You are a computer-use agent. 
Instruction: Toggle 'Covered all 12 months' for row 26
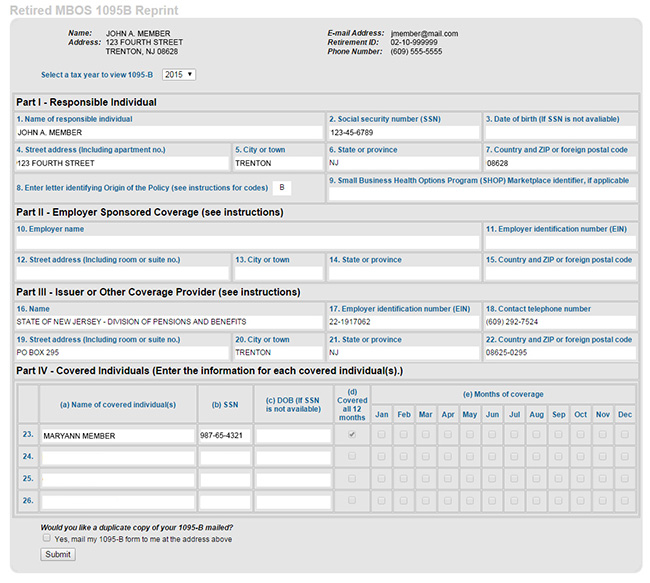click(352, 500)
